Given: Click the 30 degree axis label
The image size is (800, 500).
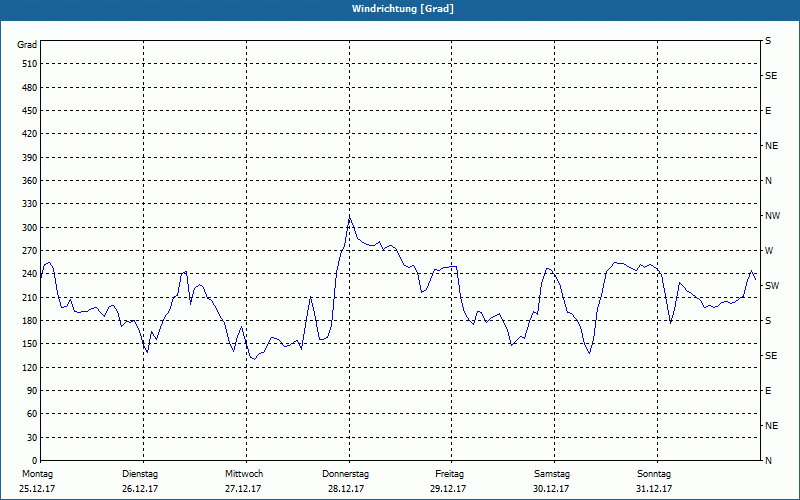Looking at the screenshot, I should (x=32, y=437).
